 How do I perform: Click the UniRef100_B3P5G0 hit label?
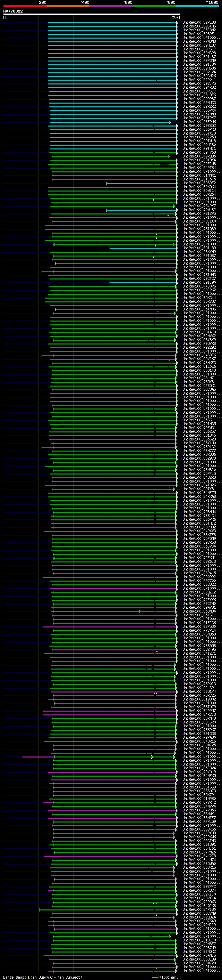[199, 626]
